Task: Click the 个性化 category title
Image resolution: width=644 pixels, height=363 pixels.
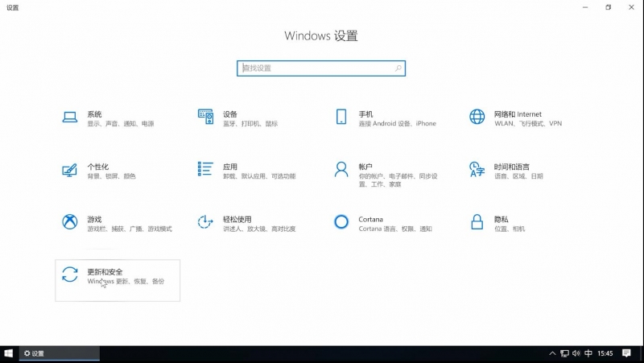Action: [97, 167]
